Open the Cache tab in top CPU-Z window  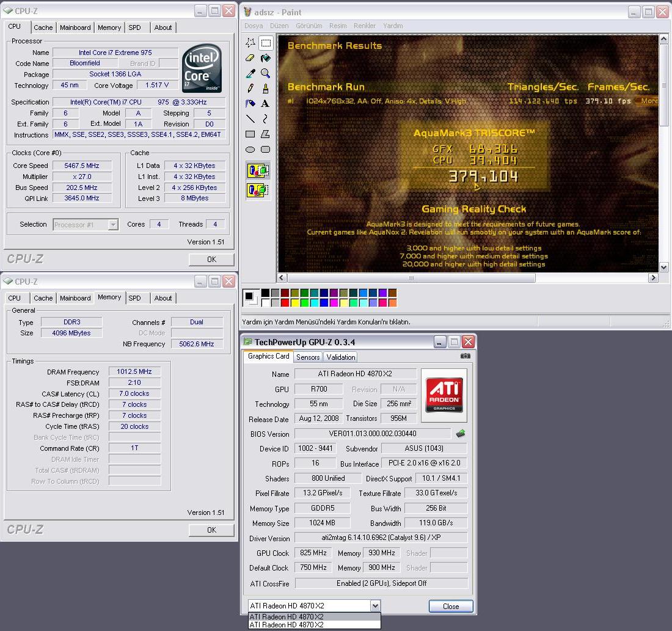click(x=43, y=27)
